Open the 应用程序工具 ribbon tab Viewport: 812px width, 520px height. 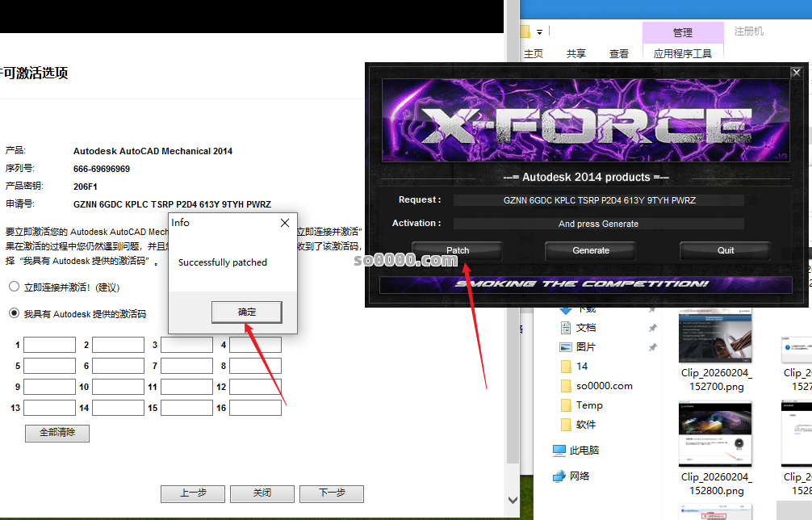coord(683,54)
